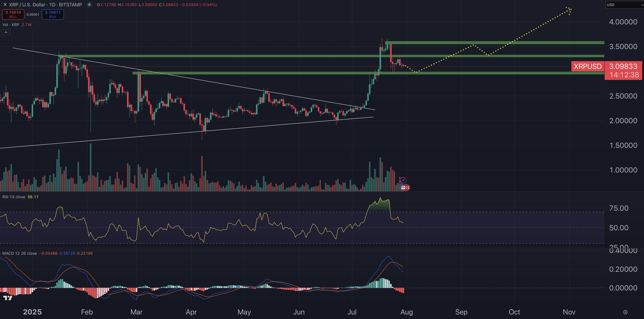Screen dimensions: 644x319
Task: Click the Aug label on the time axis
Action: (407, 312)
